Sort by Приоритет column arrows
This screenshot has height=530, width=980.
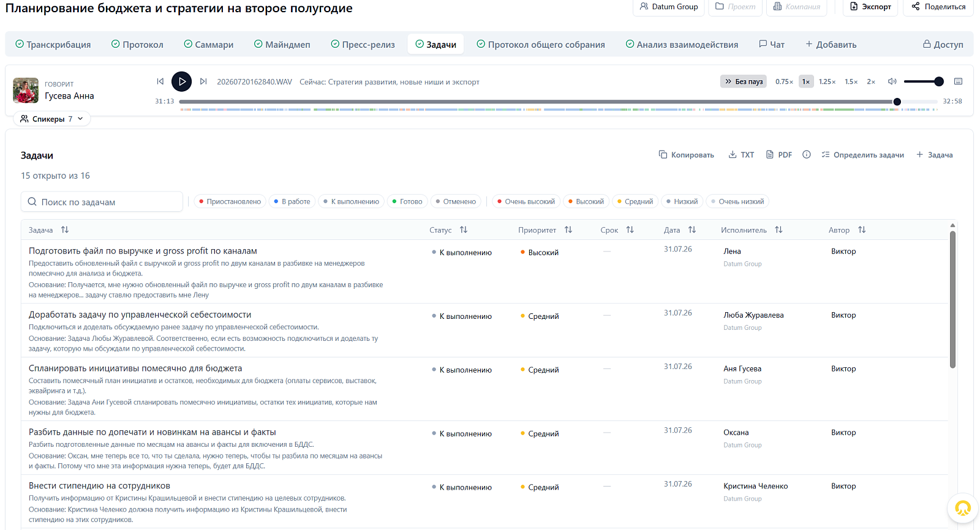tap(568, 230)
